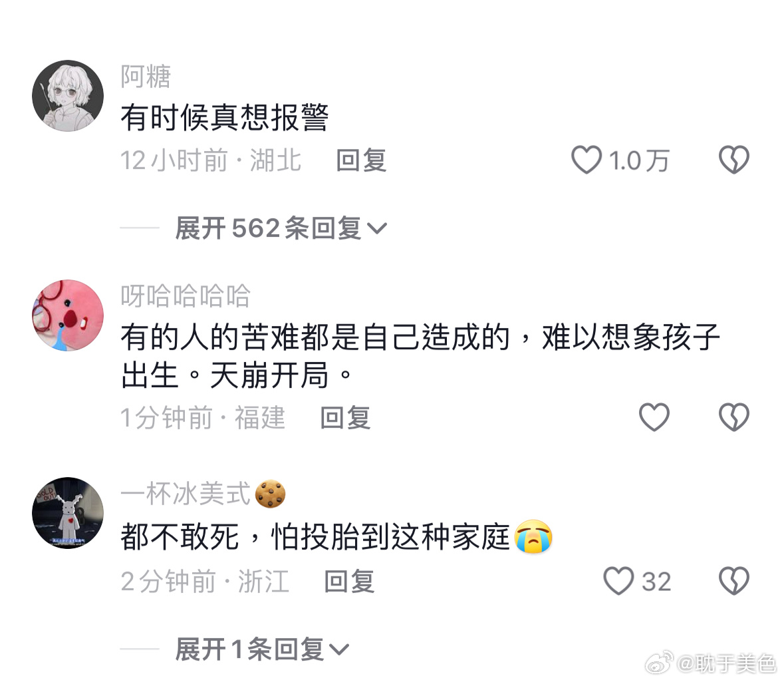Like the comment by 阿糖
This screenshot has width=784, height=682.
587,160
